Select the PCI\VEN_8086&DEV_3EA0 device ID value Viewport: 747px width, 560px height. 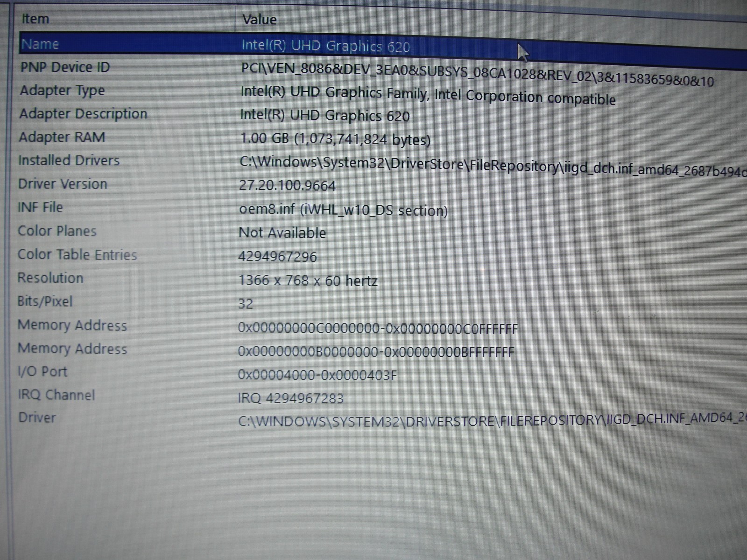477,75
